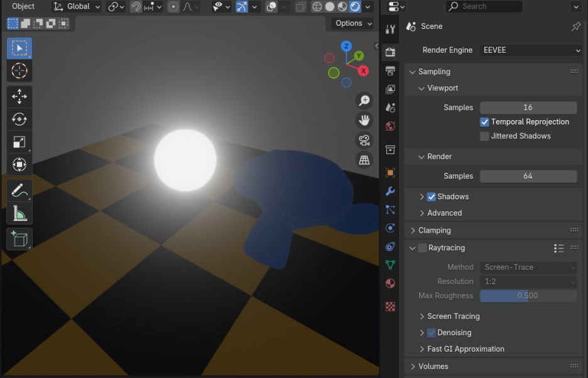Select the Select Box tool

pyautogui.click(x=19, y=48)
